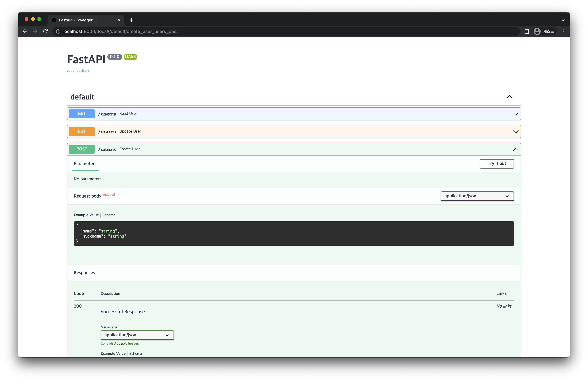Screen dimensions: 588x381
Task: Click the 0.1.0 version badge
Action: pos(115,57)
